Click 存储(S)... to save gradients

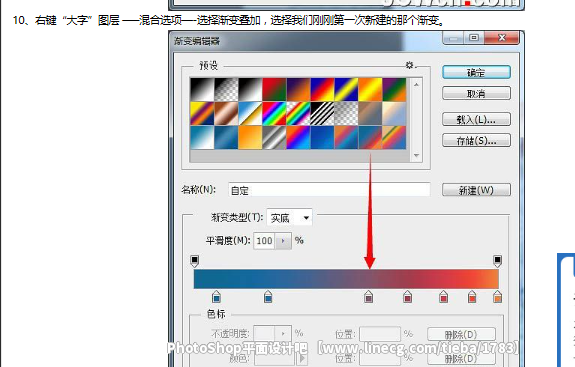(476, 140)
